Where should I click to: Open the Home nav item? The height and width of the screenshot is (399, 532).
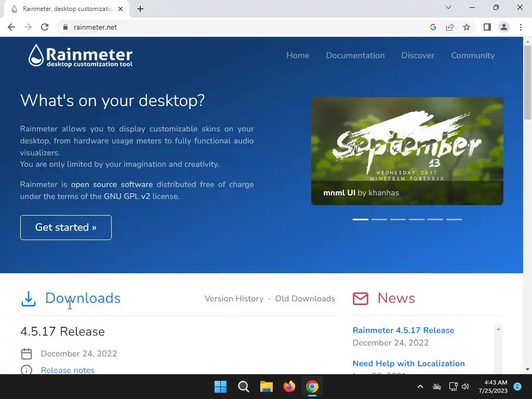[298, 55]
